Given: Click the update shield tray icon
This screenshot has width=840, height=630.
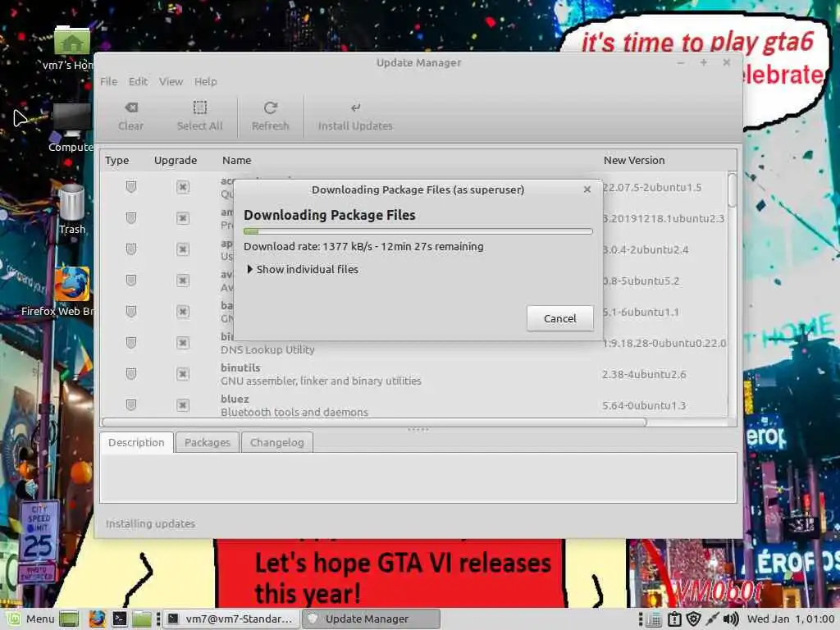Looking at the screenshot, I should [694, 619].
